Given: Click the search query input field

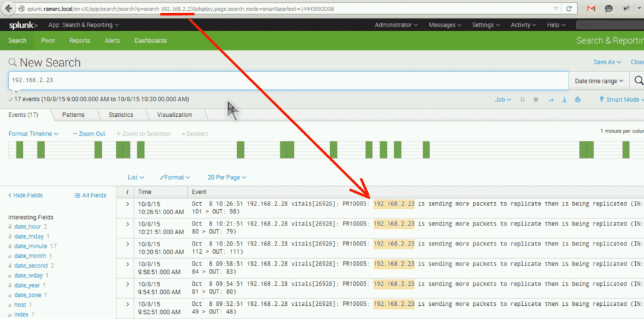Looking at the screenshot, I should (x=288, y=81).
